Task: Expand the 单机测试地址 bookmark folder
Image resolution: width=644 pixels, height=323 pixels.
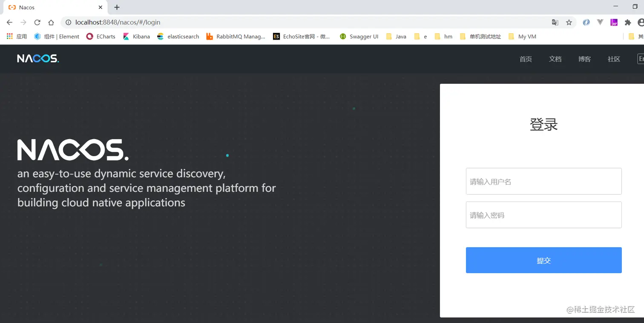Action: [480, 37]
